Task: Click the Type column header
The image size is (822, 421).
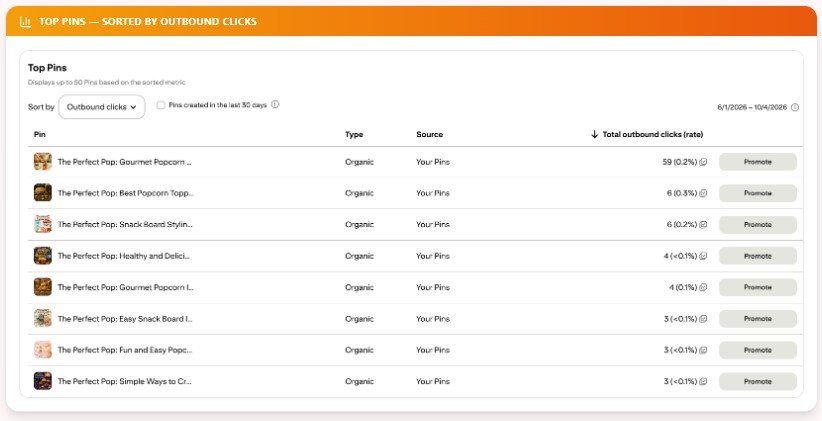Action: coord(354,134)
